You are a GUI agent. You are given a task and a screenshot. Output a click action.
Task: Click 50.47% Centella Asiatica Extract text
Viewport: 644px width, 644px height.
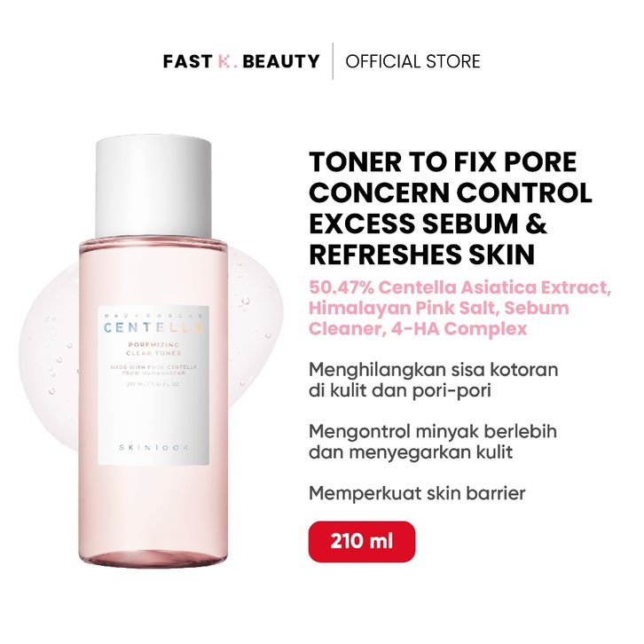(x=460, y=287)
